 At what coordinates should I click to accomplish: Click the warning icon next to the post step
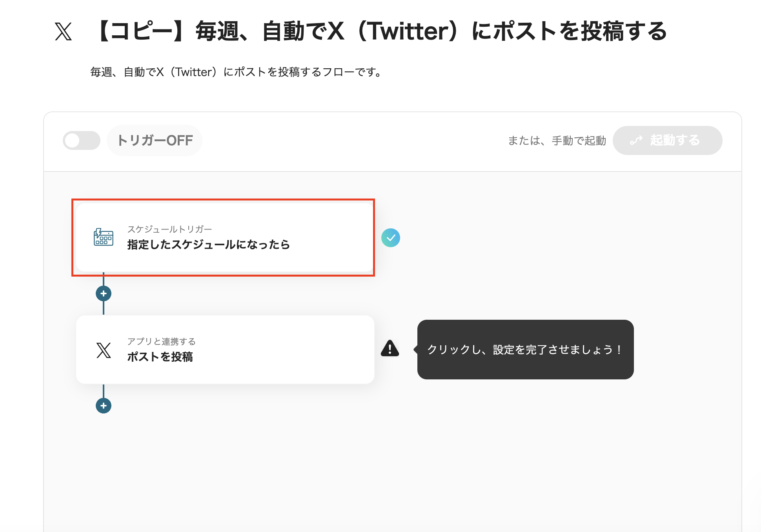389,349
